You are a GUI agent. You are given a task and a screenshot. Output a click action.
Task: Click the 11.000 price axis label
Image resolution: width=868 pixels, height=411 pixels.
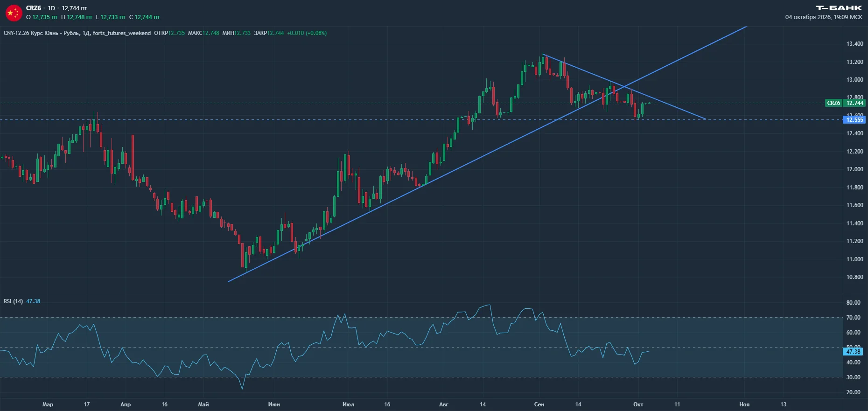(854, 259)
